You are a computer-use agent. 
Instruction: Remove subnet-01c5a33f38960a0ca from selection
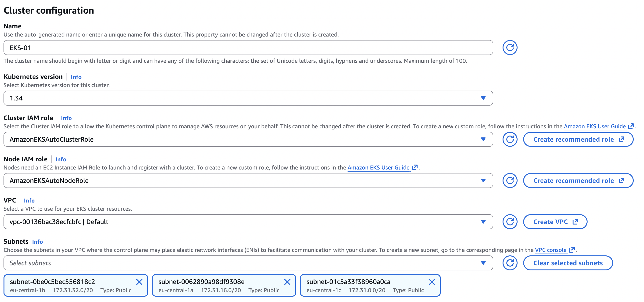tap(432, 282)
